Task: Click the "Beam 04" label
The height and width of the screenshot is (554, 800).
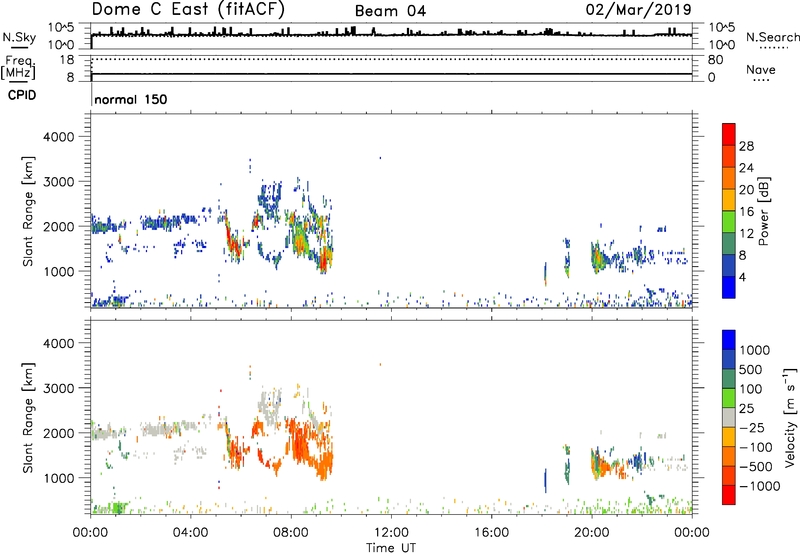Action: (x=390, y=11)
